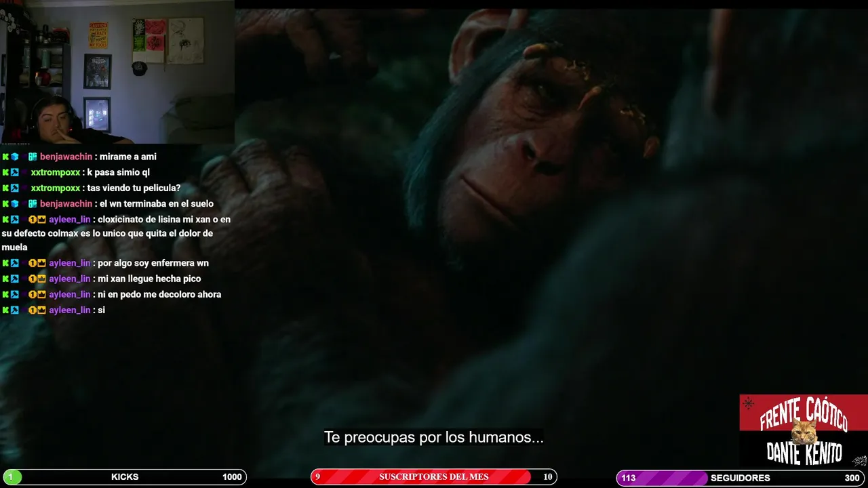Click the chat message "k pasa simio ql"
Screen dimensions: 868x488
pos(119,172)
